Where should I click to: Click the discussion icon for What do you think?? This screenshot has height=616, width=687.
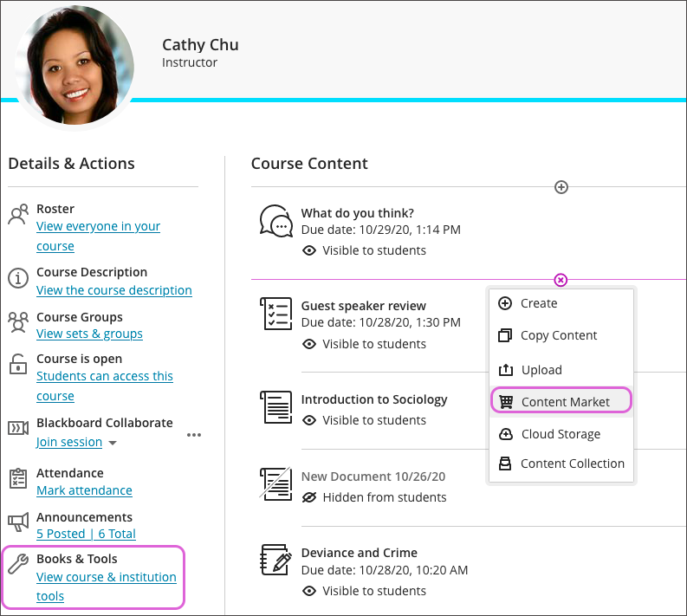276,221
